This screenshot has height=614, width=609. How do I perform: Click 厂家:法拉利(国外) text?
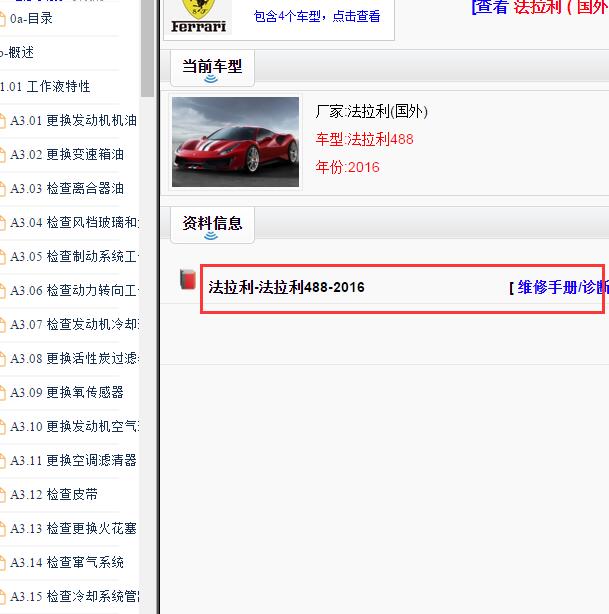[x=371, y=112]
